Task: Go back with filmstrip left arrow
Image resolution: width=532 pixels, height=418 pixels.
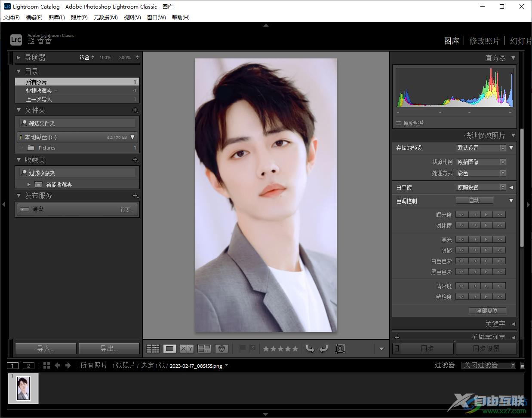Action: click(57, 366)
